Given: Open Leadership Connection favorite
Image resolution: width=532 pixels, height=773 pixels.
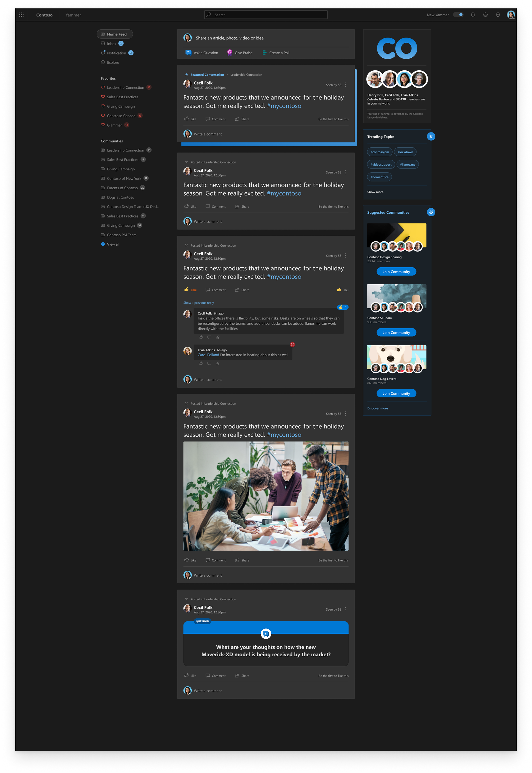Looking at the screenshot, I should pos(126,88).
